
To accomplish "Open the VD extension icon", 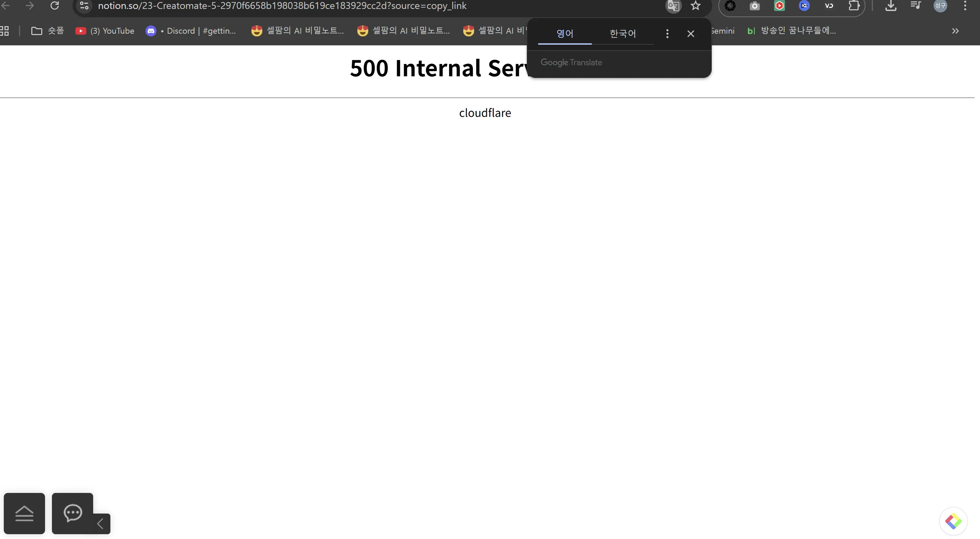I will (x=829, y=6).
